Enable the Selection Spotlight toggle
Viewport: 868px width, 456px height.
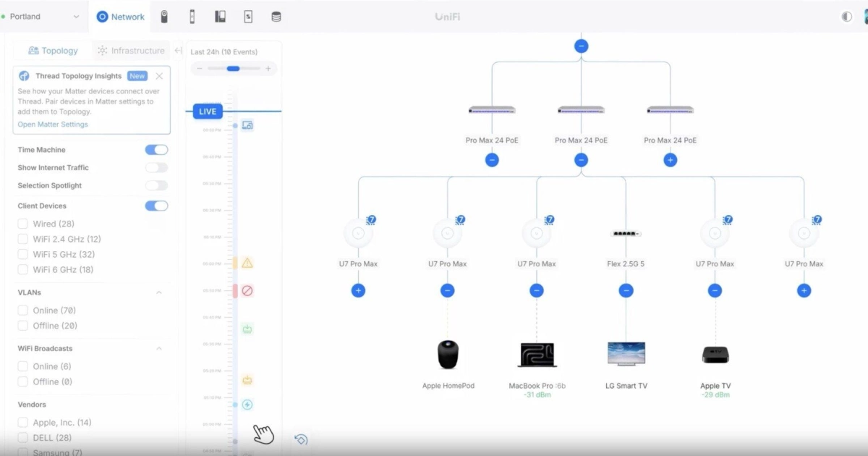point(156,185)
